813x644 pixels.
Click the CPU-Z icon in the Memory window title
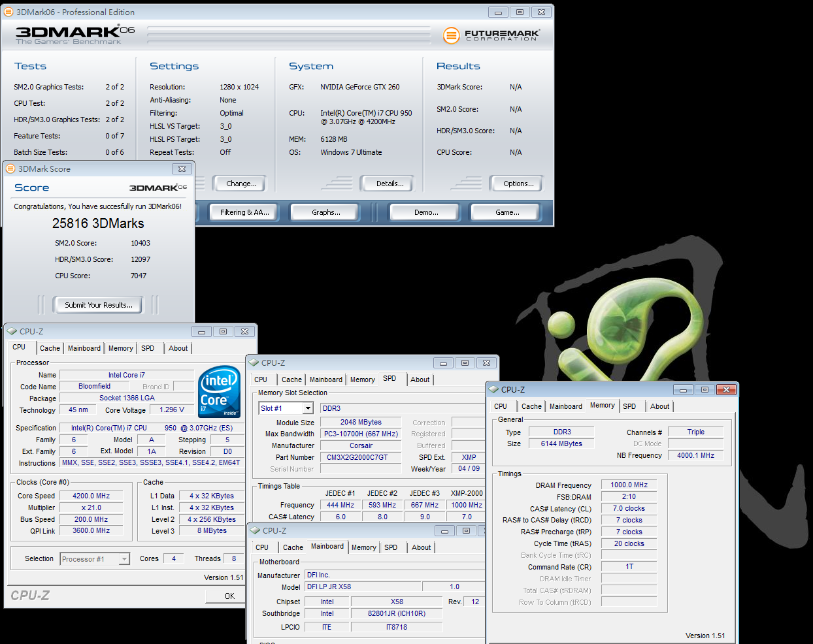[x=494, y=389]
